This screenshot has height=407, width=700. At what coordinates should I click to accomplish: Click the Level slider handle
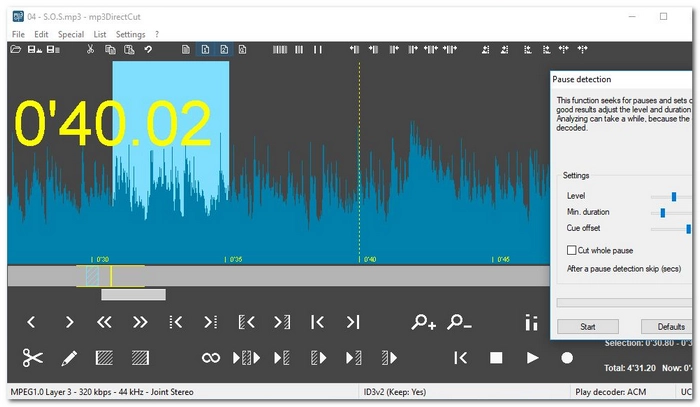(x=674, y=196)
